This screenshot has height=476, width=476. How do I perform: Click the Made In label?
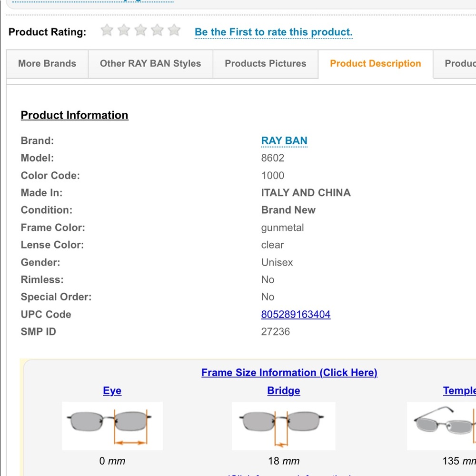pyautogui.click(x=41, y=193)
